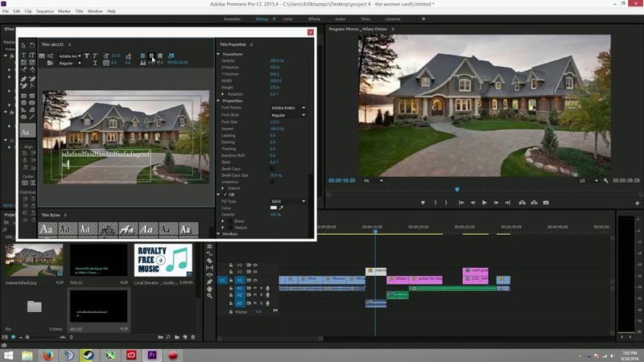Toggle the Fill checkbox
644x362 pixels.
tap(225, 195)
